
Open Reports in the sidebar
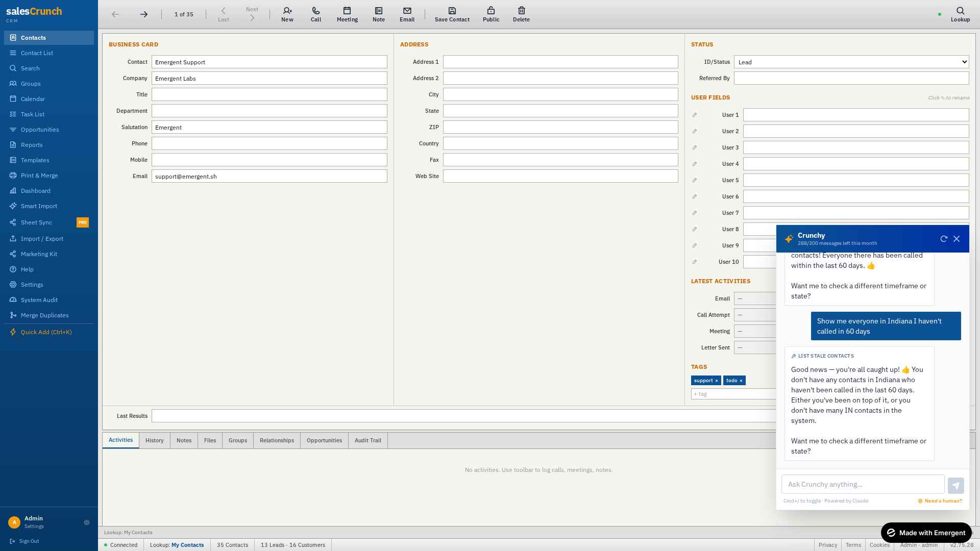coord(49,145)
